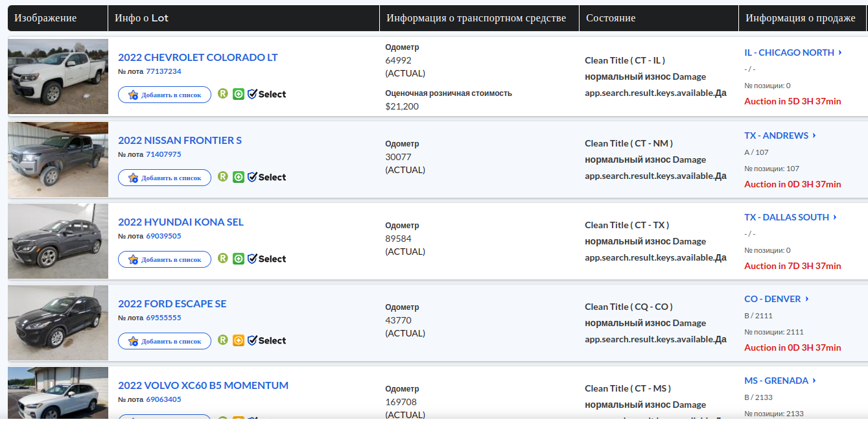Add the Nissan Frontier to the watchlist
Screen dimensions: 868x424
pyautogui.click(x=165, y=178)
